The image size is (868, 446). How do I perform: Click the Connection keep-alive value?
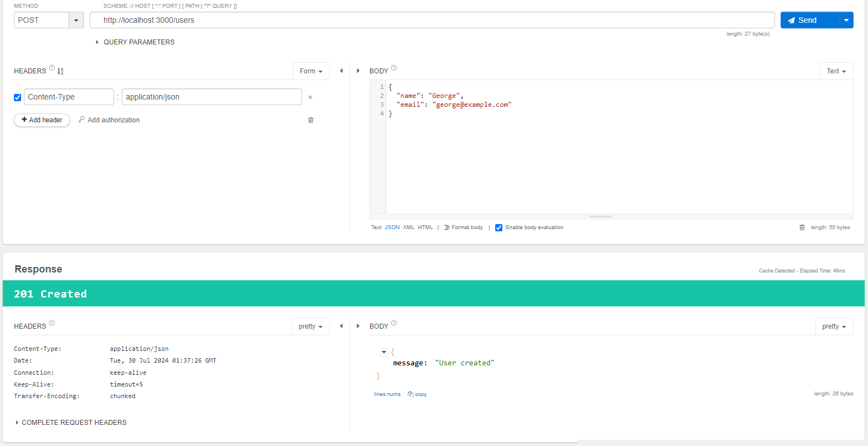click(x=128, y=373)
